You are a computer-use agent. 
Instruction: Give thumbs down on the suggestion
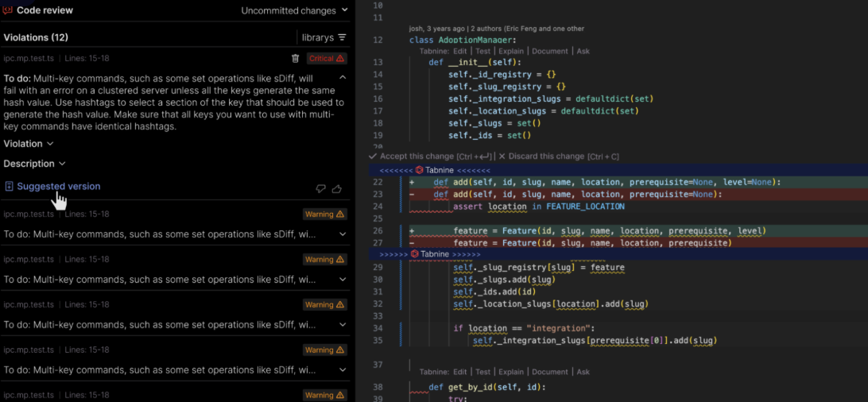[320, 189]
